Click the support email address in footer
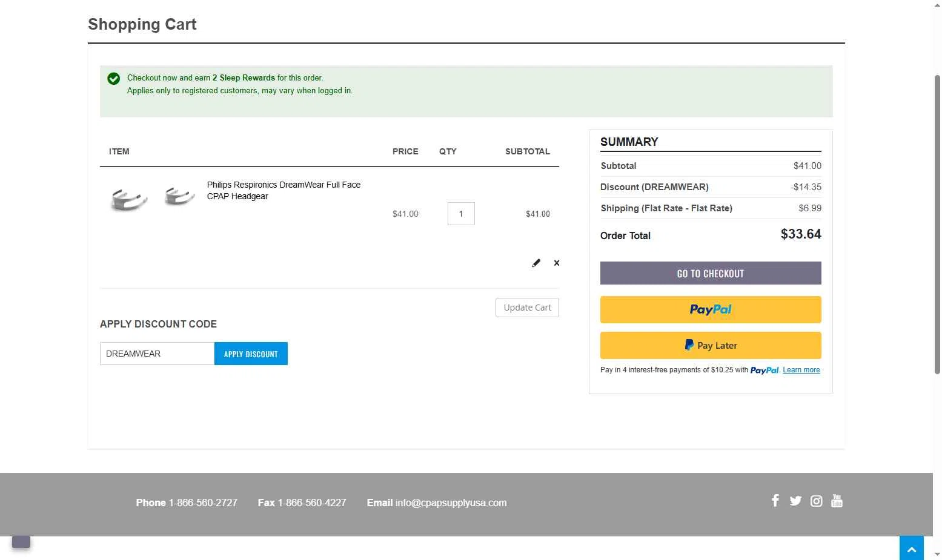 click(x=451, y=502)
